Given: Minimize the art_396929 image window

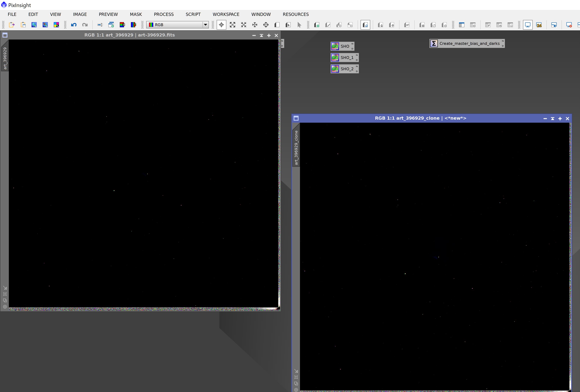Looking at the screenshot, I should [254, 35].
